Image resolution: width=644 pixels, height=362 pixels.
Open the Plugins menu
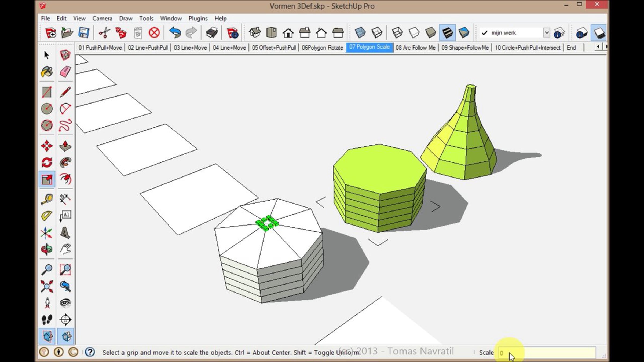tap(198, 18)
